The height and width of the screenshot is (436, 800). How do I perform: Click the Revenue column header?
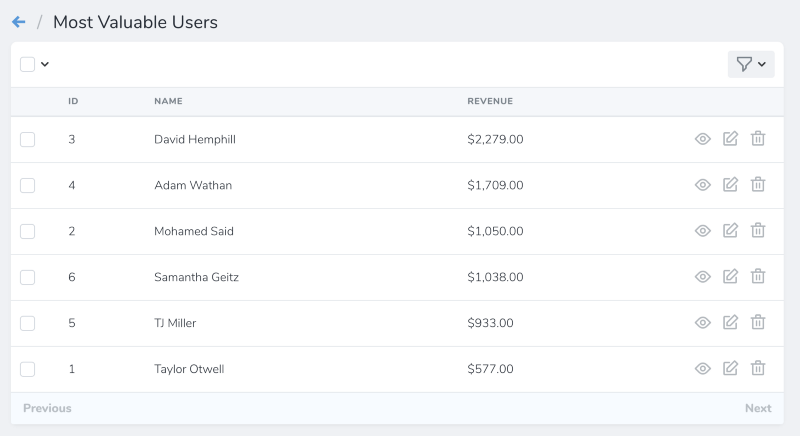pos(490,101)
